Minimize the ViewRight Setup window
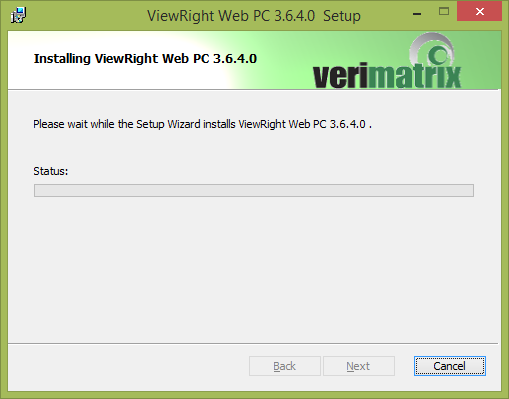509x399 pixels. pyautogui.click(x=417, y=13)
